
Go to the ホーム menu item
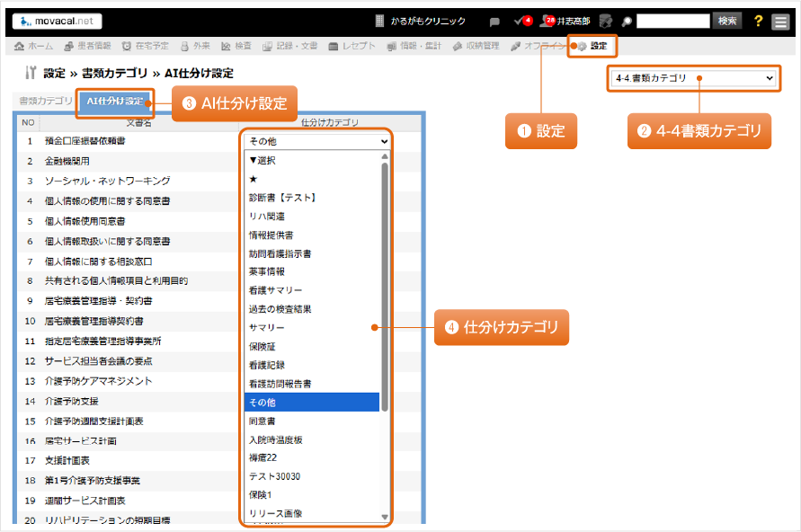34,45
